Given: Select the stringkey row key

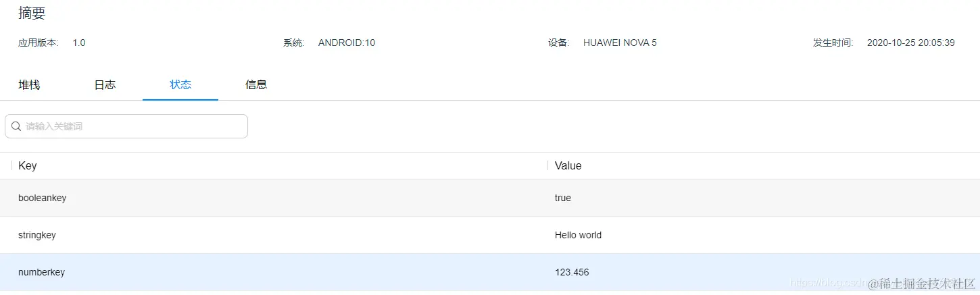Looking at the screenshot, I should coord(37,235).
